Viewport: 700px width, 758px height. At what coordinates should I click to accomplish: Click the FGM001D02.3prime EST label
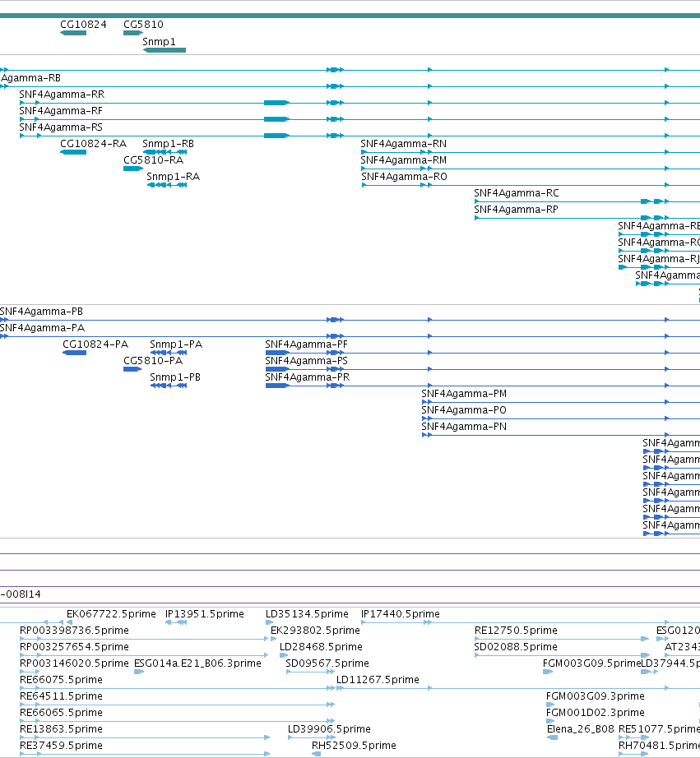tap(596, 713)
